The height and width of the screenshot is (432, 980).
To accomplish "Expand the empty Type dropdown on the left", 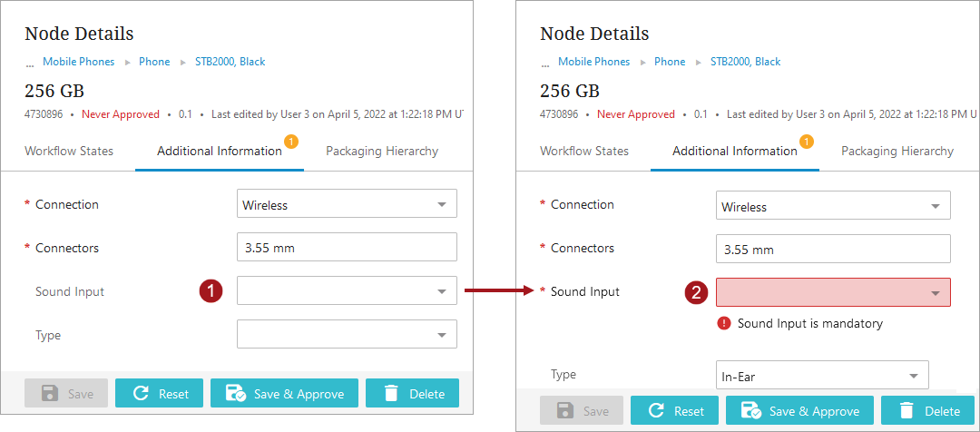I will [347, 335].
